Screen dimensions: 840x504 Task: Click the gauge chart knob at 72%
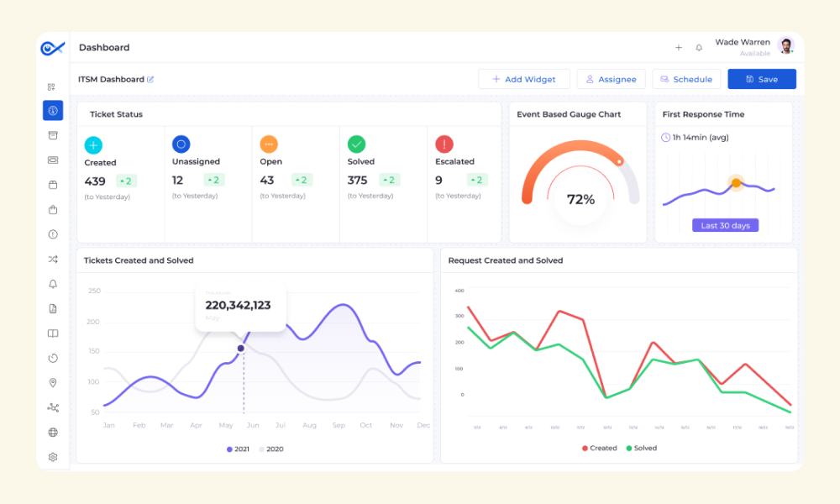(x=619, y=161)
